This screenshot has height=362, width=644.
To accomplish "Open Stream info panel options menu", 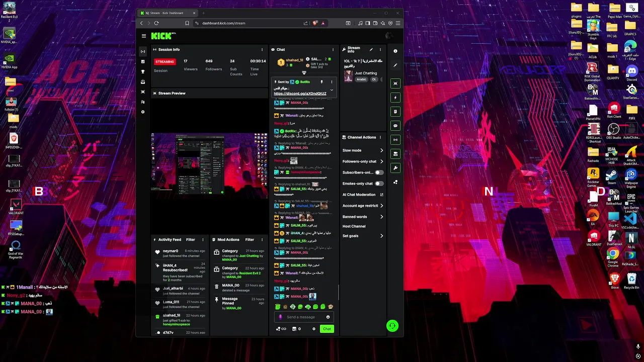I will coord(380,50).
